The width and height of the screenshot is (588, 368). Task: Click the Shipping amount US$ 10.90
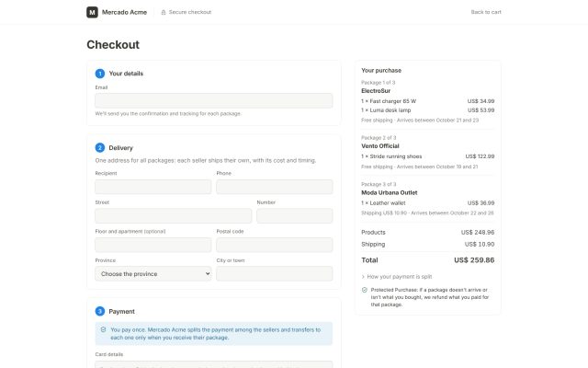tap(480, 244)
